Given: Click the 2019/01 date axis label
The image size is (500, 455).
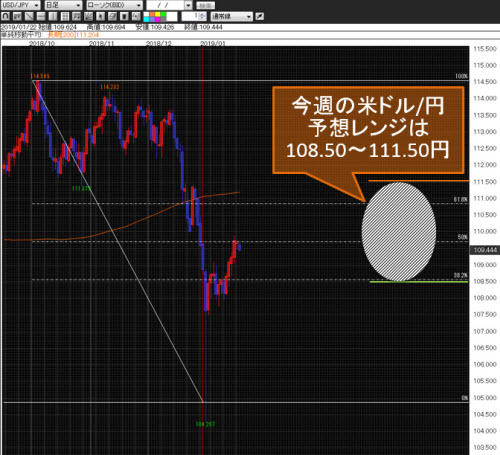Looking at the screenshot, I should point(213,44).
